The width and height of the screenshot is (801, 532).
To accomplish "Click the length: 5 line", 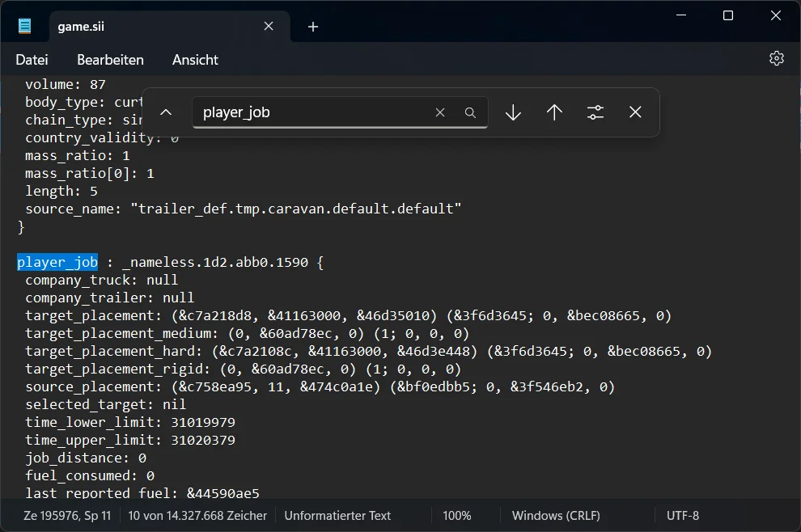I will [61, 192].
